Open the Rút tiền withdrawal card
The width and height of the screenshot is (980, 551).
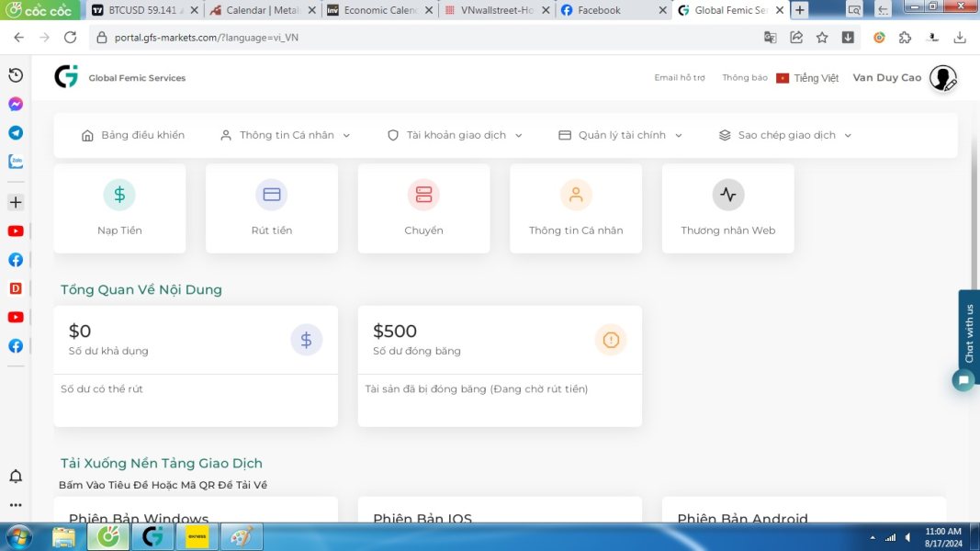tap(271, 208)
